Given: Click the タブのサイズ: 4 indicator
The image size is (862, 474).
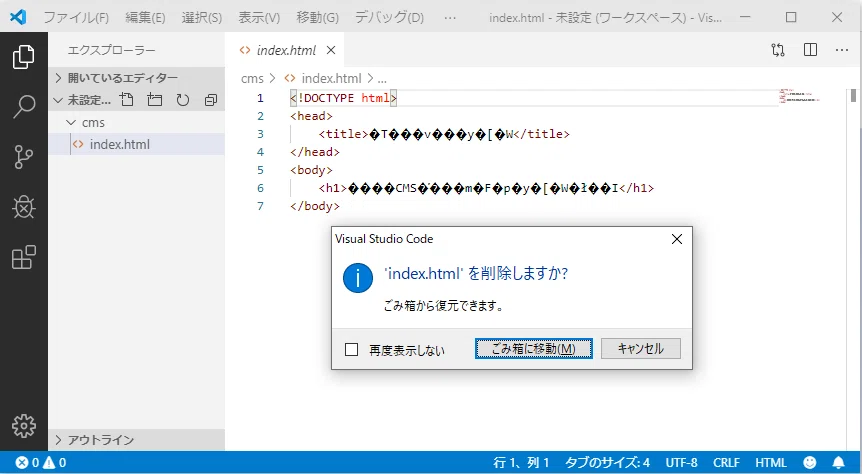Looking at the screenshot, I should 607,462.
